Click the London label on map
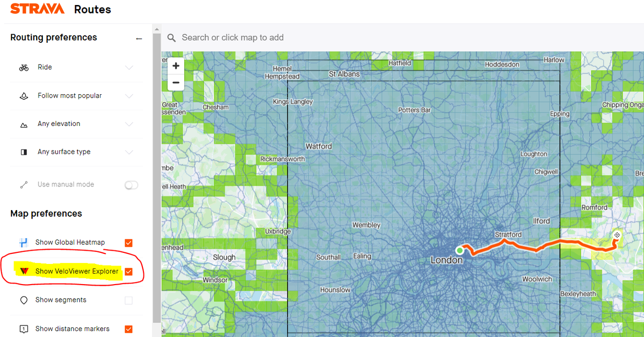 pyautogui.click(x=446, y=260)
